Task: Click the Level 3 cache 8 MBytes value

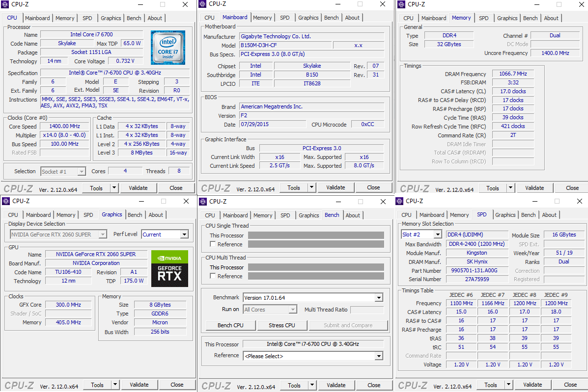Action: point(141,153)
